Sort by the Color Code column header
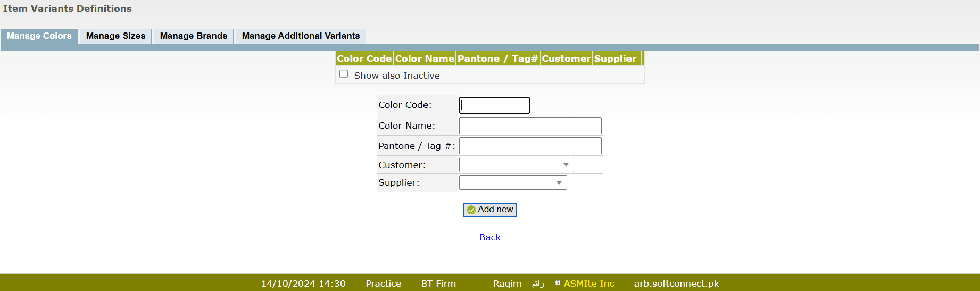980x291 pixels. pyautogui.click(x=364, y=59)
